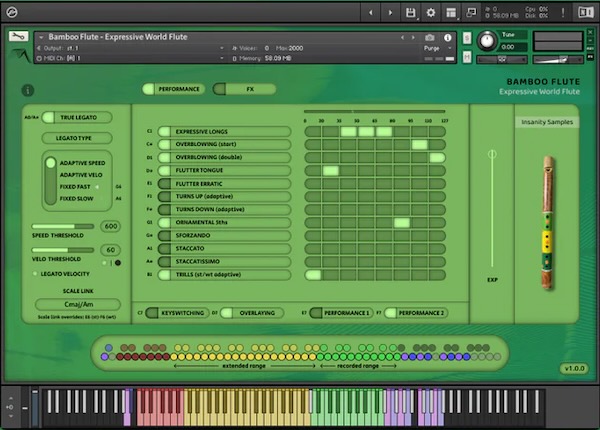The image size is (600, 430).
Task: Select Performance 2 preset
Action: (x=416, y=313)
